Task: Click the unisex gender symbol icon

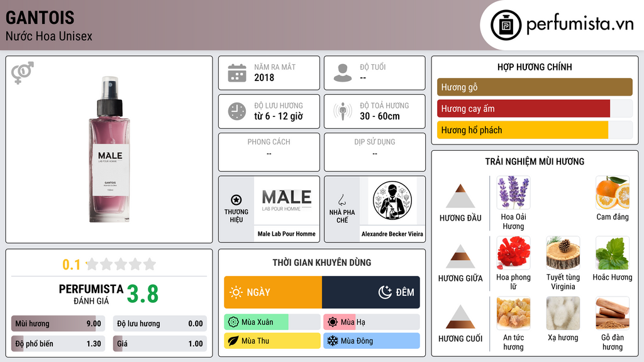Action: (23, 73)
